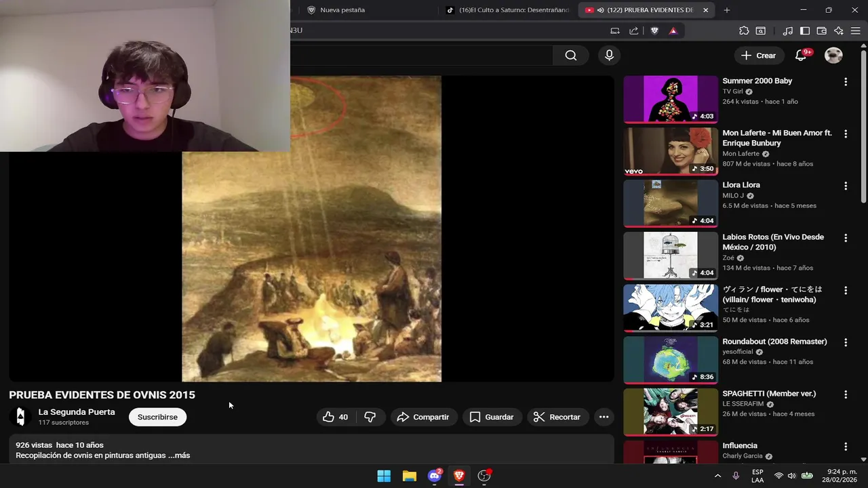Show hidden system tray icons chevron

[717, 476]
